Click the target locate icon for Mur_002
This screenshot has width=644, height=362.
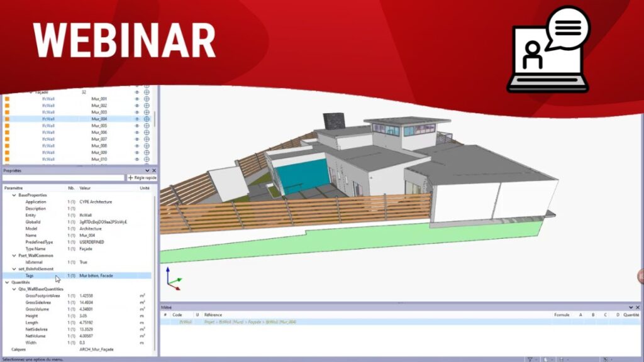(147, 106)
